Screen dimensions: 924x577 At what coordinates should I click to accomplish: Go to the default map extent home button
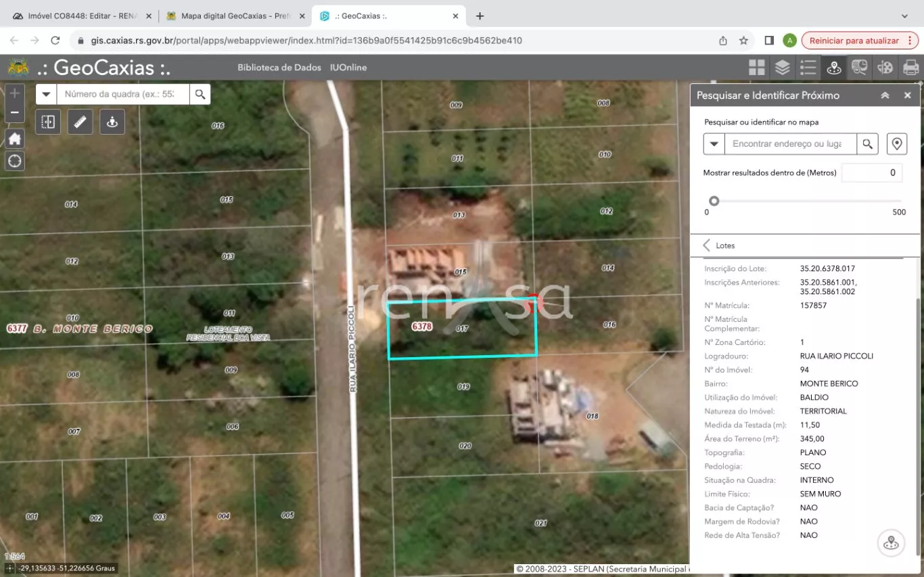click(15, 139)
